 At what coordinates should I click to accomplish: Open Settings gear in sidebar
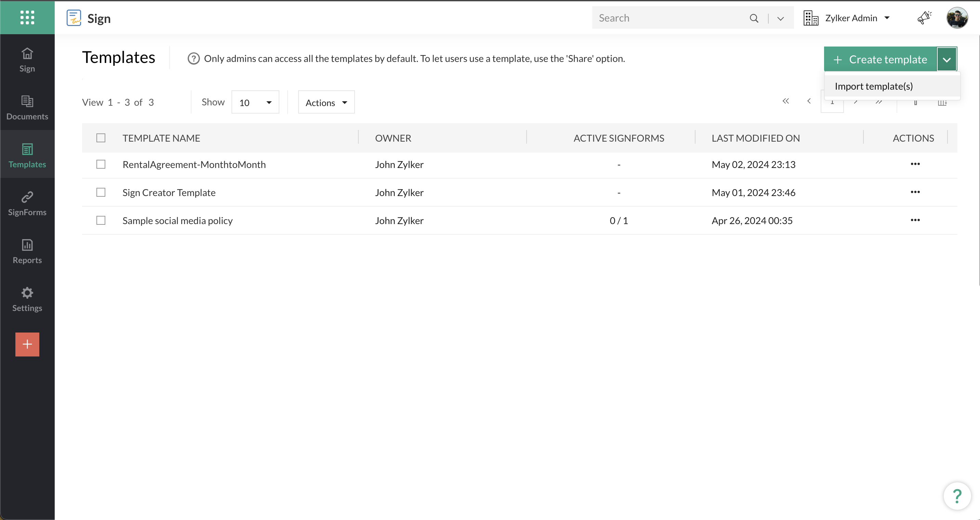27,299
